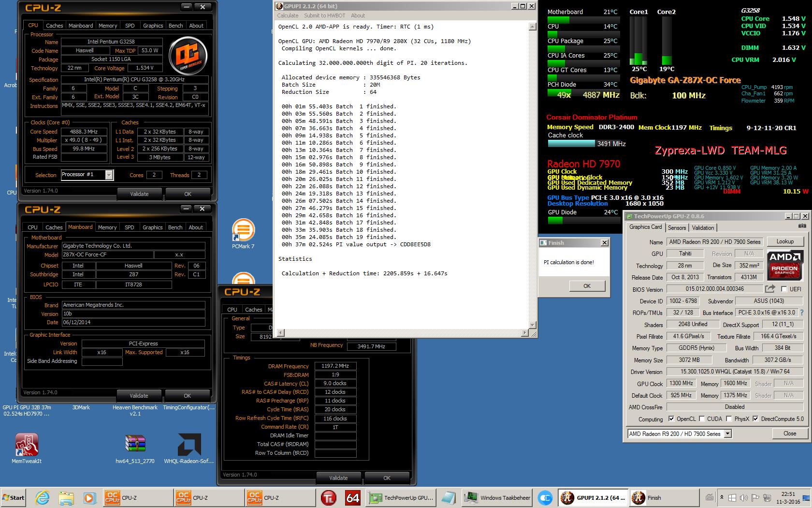Select the Graphics Card tab in GPU-Z
The height and width of the screenshot is (508, 812).
pos(645,227)
